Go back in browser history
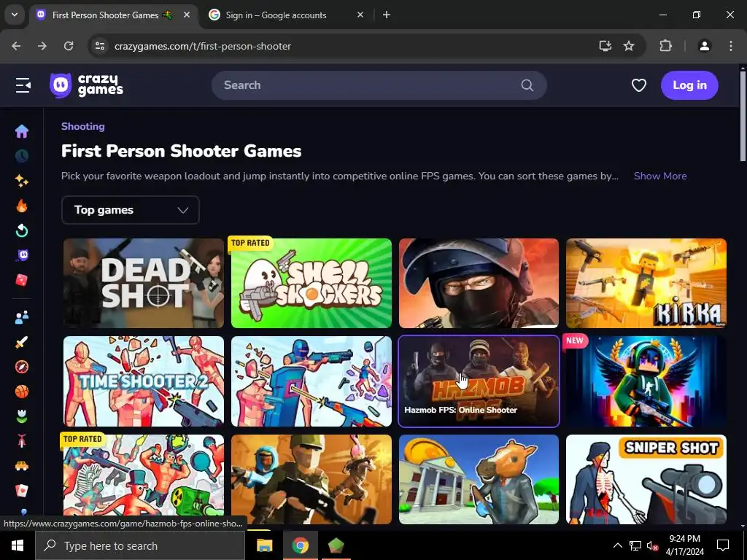This screenshot has height=560, width=747. 16,46
